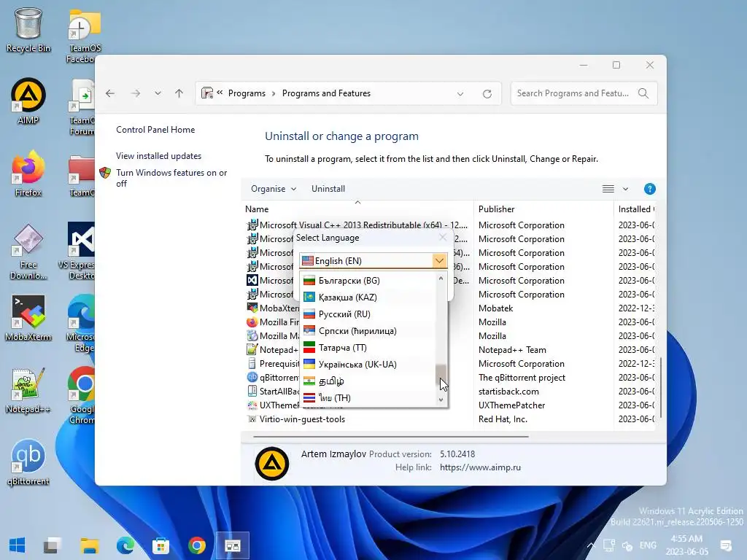Go up one level in Control Panel
The height and width of the screenshot is (560, 747).
coord(179,93)
